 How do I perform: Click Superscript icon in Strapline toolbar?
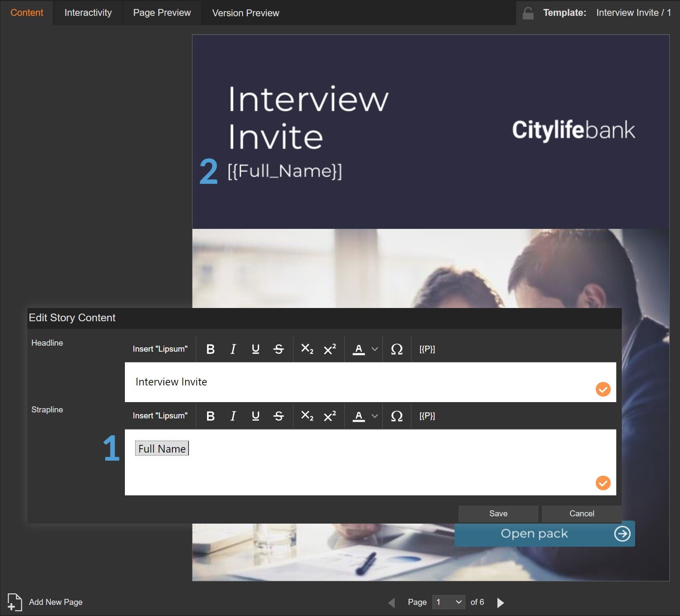point(330,416)
